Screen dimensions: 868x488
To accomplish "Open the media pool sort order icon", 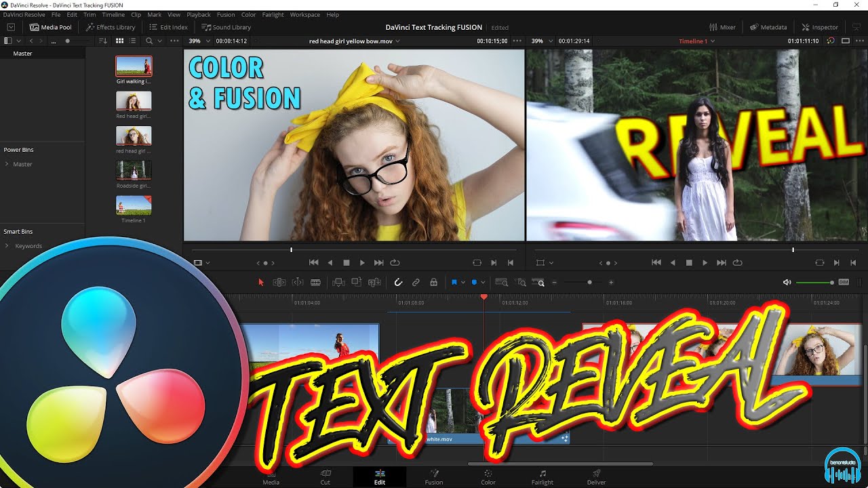I will pyautogui.click(x=103, y=41).
